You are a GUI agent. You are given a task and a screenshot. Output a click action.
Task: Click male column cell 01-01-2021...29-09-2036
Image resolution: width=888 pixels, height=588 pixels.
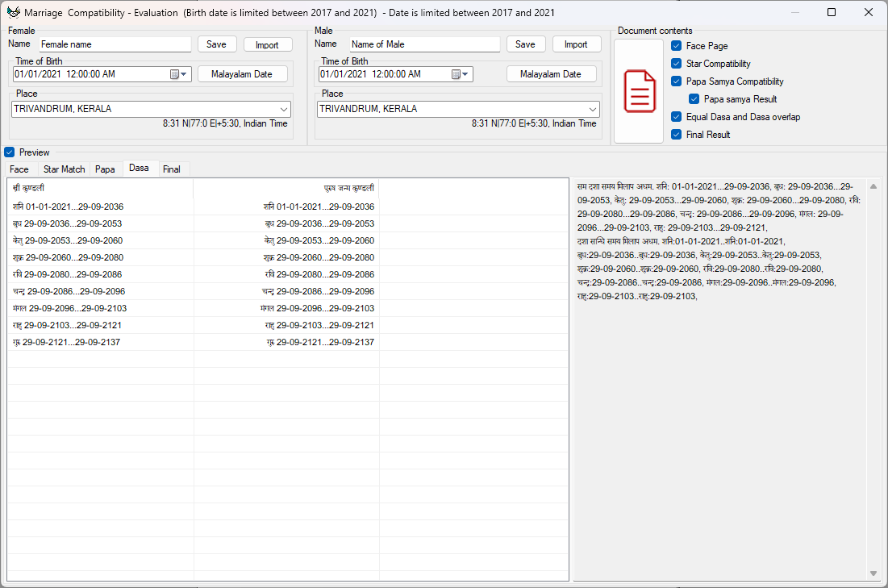coord(286,206)
